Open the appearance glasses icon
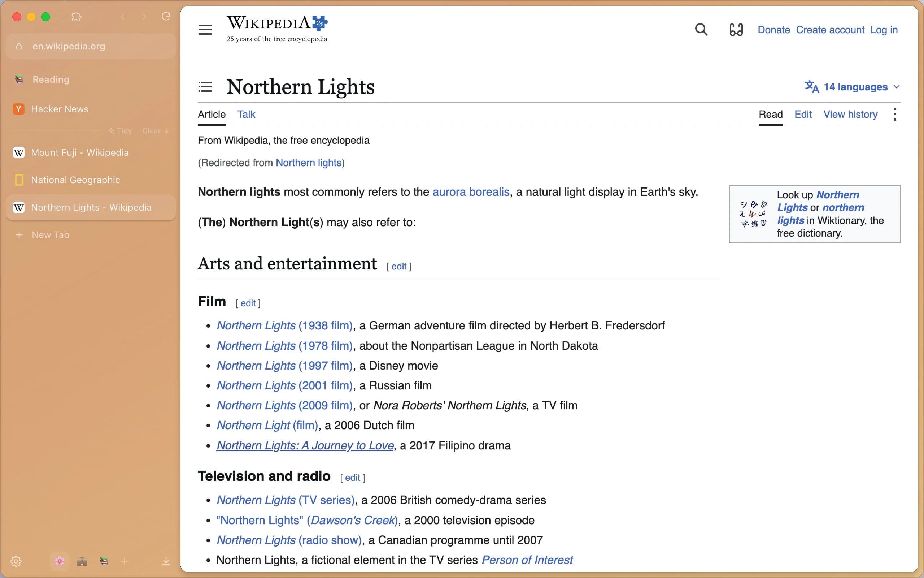 [736, 29]
